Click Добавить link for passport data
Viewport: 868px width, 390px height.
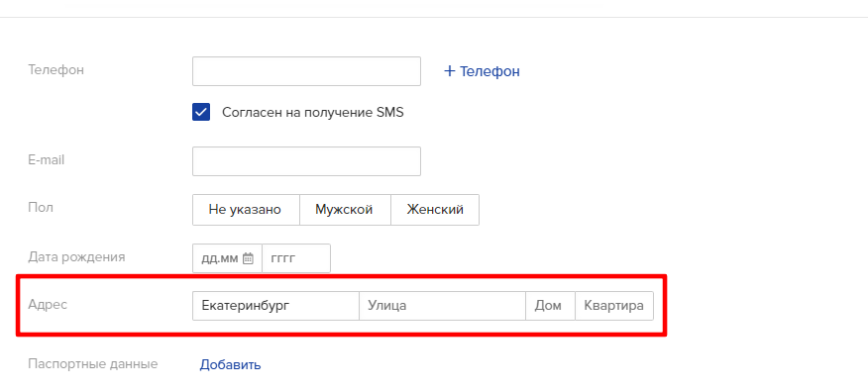pyautogui.click(x=230, y=365)
